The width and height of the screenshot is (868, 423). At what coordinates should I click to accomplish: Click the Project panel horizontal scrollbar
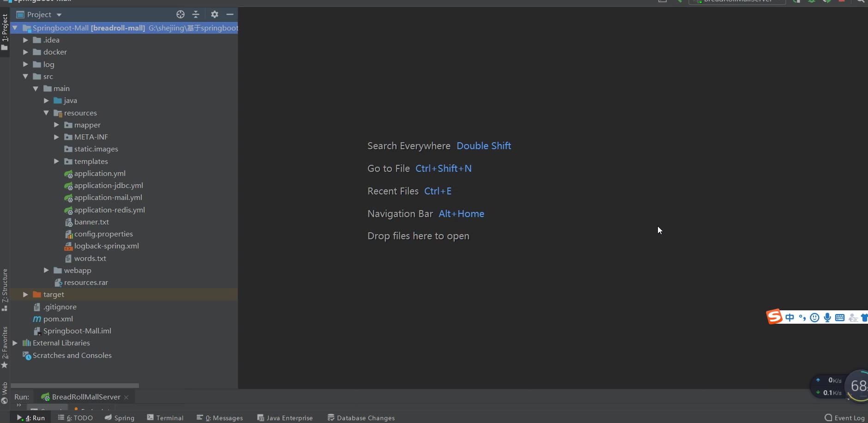point(75,385)
